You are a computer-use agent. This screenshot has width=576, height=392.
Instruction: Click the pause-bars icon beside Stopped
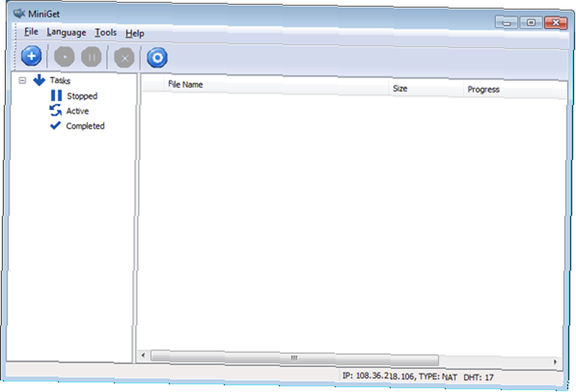(x=56, y=96)
